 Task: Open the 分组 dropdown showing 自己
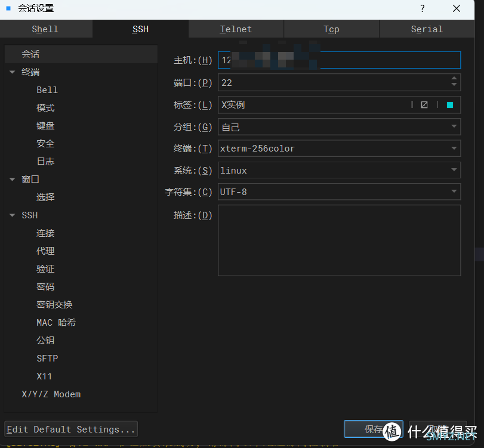pos(339,127)
